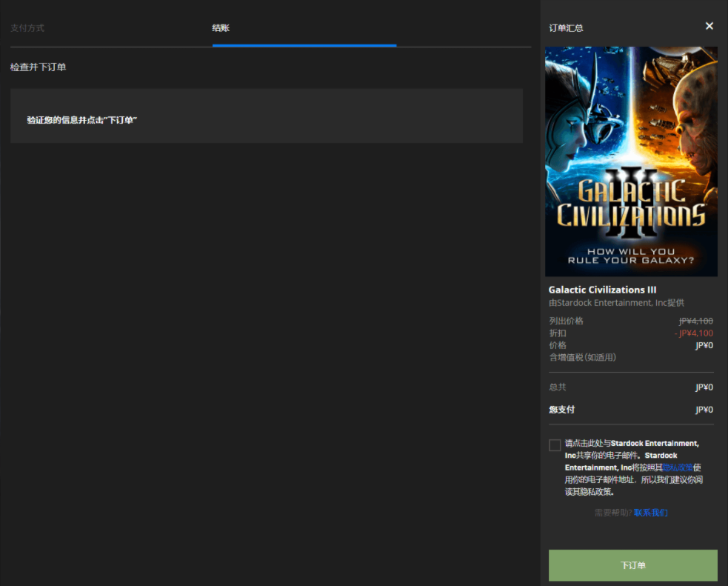The image size is (728, 586).
Task: Click the 检查并下订单 heading
Action: 39,67
